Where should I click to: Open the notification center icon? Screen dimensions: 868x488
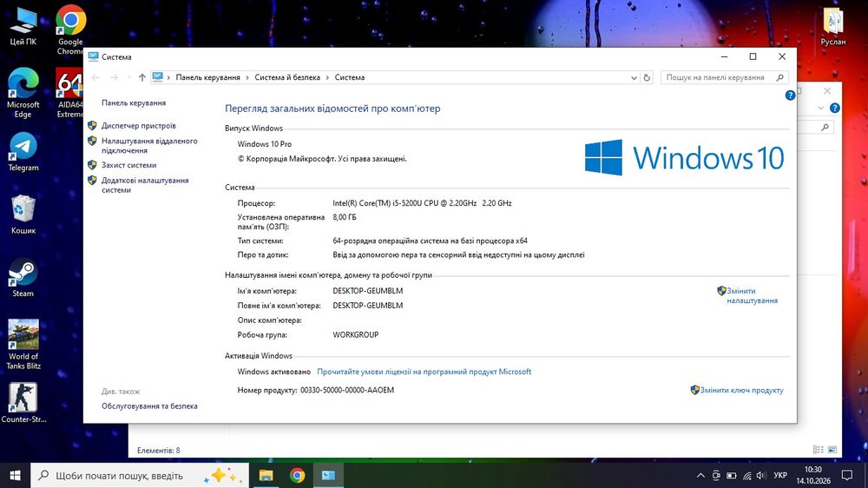(x=847, y=475)
